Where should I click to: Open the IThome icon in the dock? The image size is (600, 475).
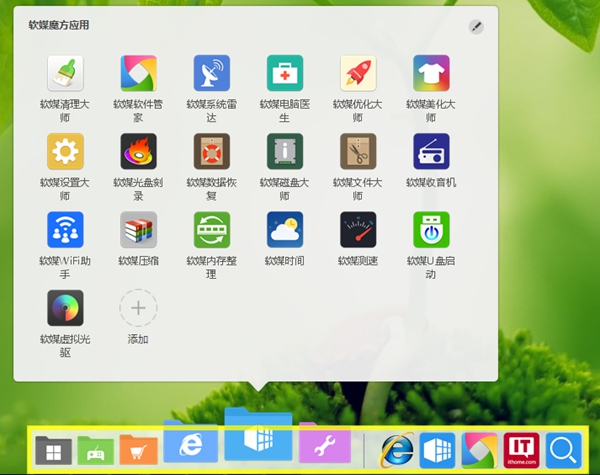[x=521, y=449]
